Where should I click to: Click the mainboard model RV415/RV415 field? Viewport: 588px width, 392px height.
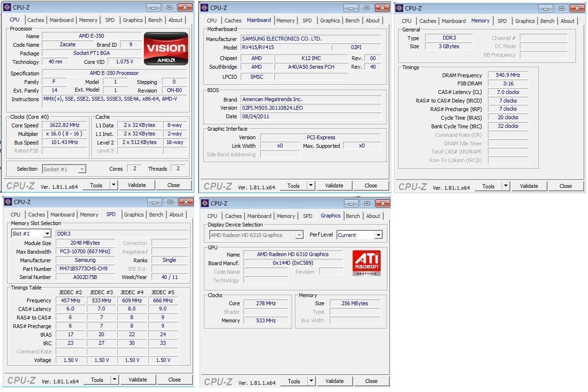coord(285,47)
